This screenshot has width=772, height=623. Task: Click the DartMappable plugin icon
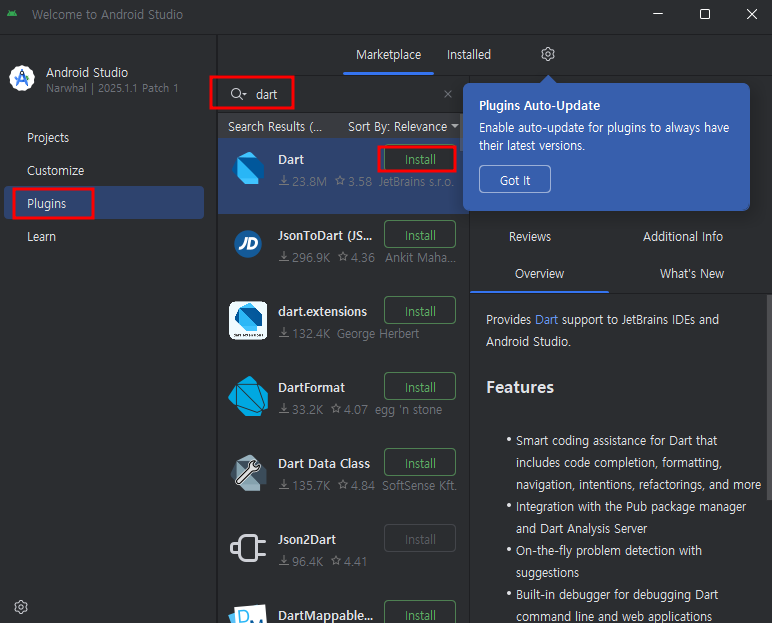[248, 614]
